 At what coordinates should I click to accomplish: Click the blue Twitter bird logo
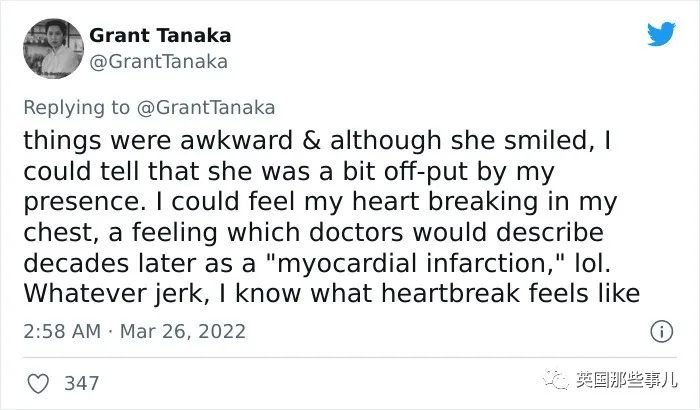pyautogui.click(x=661, y=34)
